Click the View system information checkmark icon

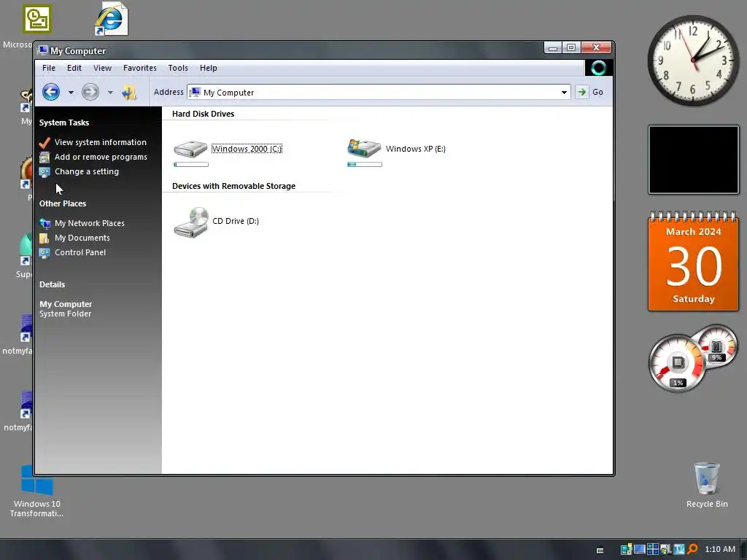click(x=44, y=142)
